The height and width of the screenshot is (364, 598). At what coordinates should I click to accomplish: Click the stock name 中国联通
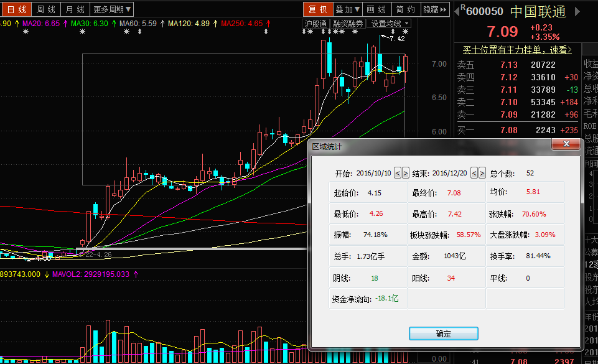coord(538,11)
